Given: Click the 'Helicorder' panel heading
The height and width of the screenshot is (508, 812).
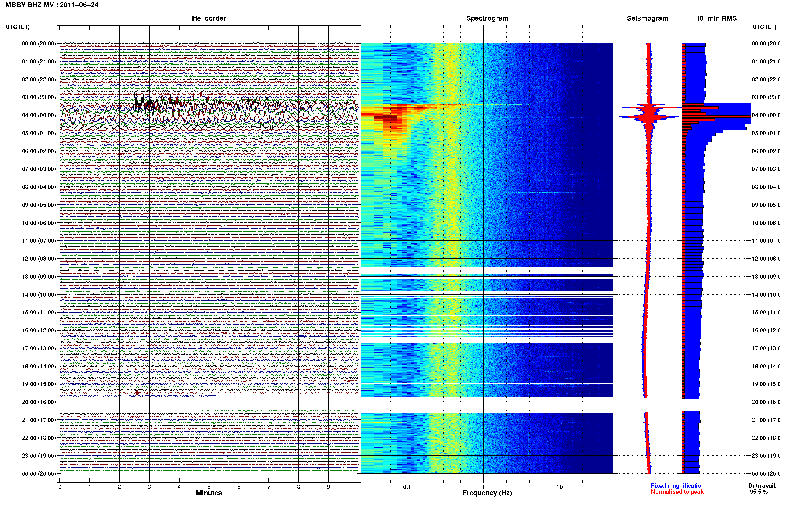Looking at the screenshot, I should point(209,18).
